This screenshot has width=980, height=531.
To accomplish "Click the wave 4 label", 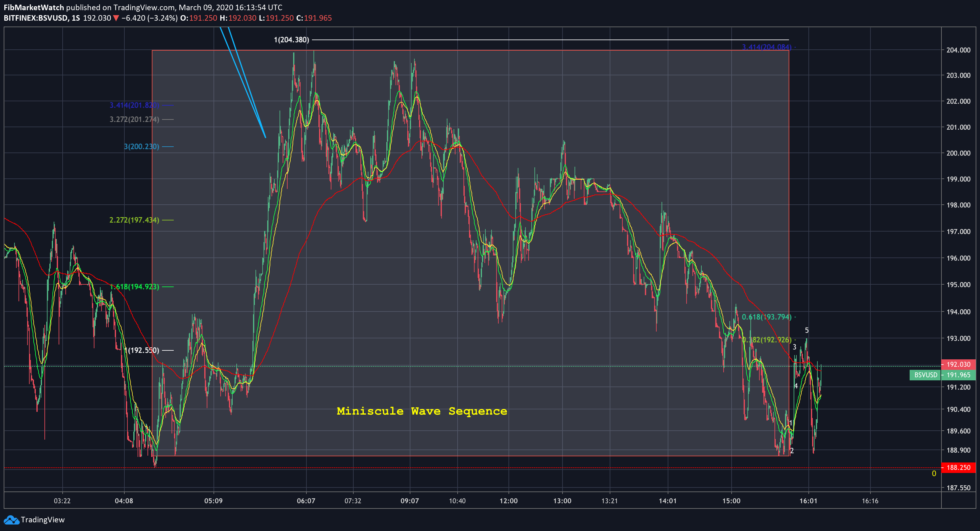I will (x=796, y=386).
